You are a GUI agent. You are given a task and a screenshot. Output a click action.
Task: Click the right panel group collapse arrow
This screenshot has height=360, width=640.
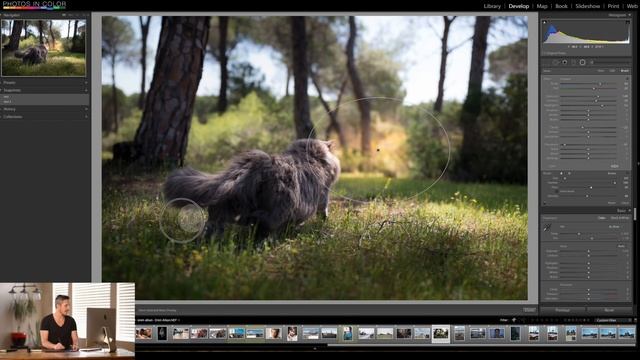[x=638, y=164]
